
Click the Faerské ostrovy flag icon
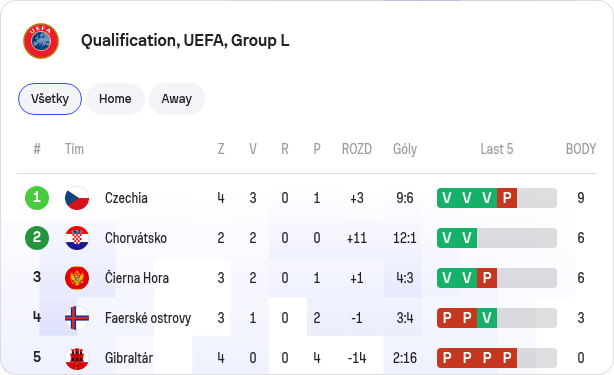point(77,318)
